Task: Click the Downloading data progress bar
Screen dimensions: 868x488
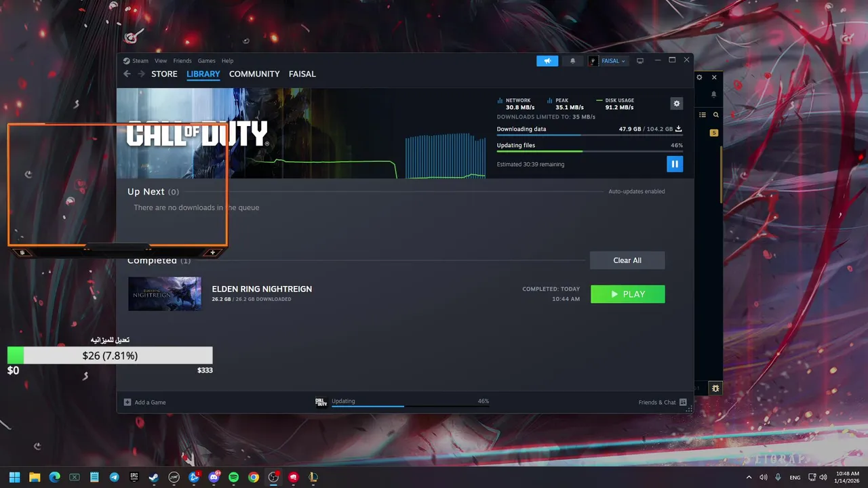Action: click(589, 135)
